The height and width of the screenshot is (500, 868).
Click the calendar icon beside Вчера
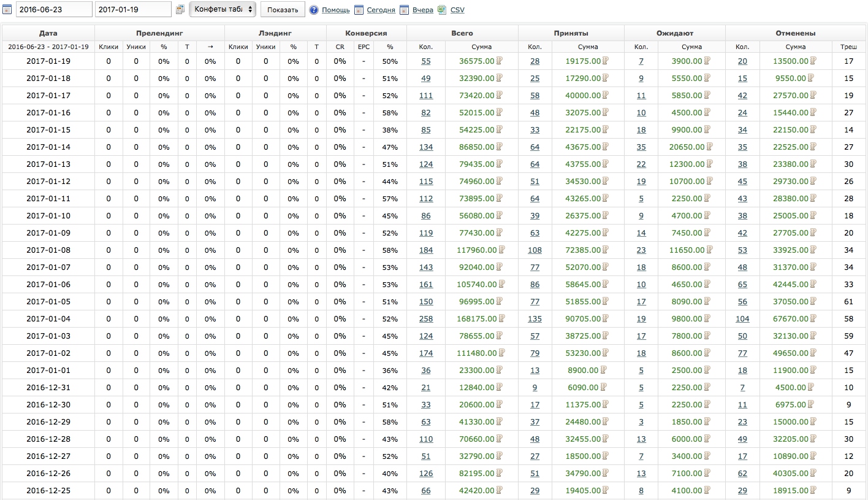point(404,10)
